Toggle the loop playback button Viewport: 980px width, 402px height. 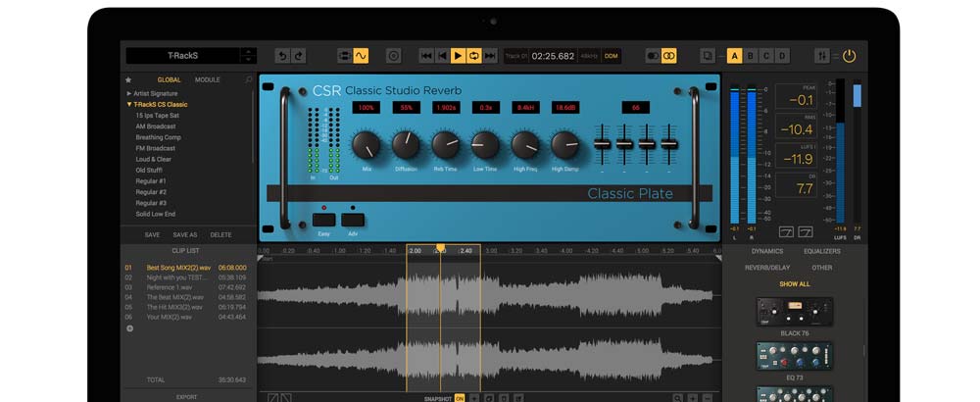(x=473, y=56)
